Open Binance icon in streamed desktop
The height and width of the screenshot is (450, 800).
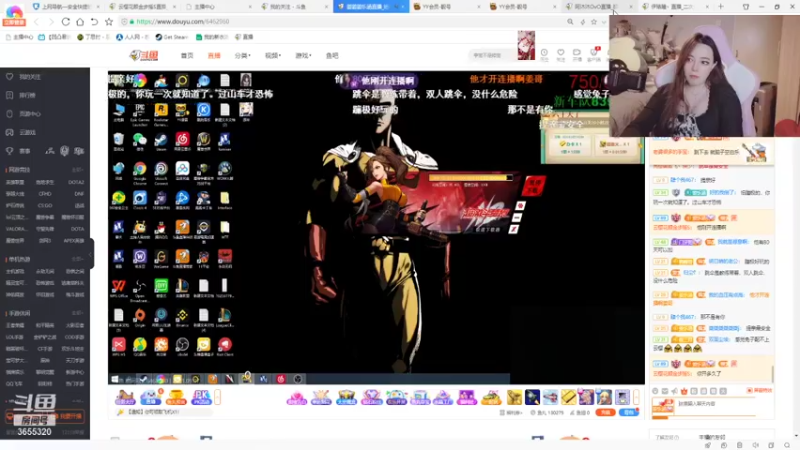pyautogui.click(x=182, y=317)
